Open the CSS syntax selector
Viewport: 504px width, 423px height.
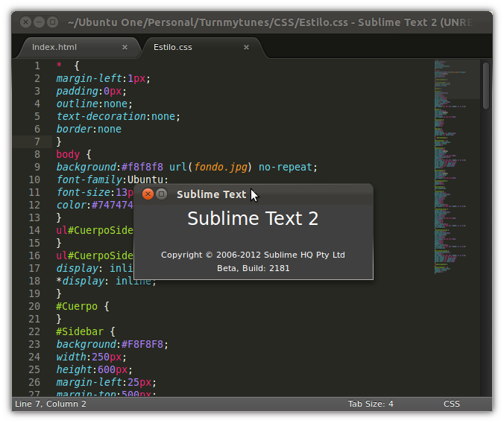[452, 404]
